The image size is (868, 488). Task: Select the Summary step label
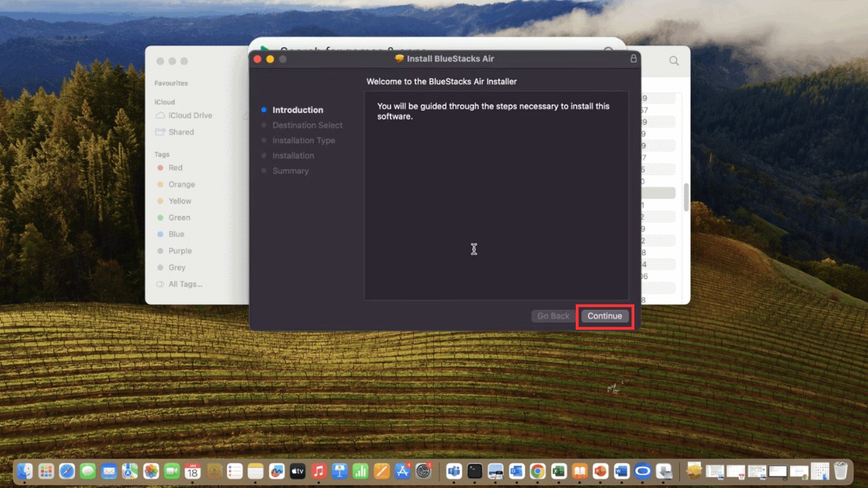(290, 171)
